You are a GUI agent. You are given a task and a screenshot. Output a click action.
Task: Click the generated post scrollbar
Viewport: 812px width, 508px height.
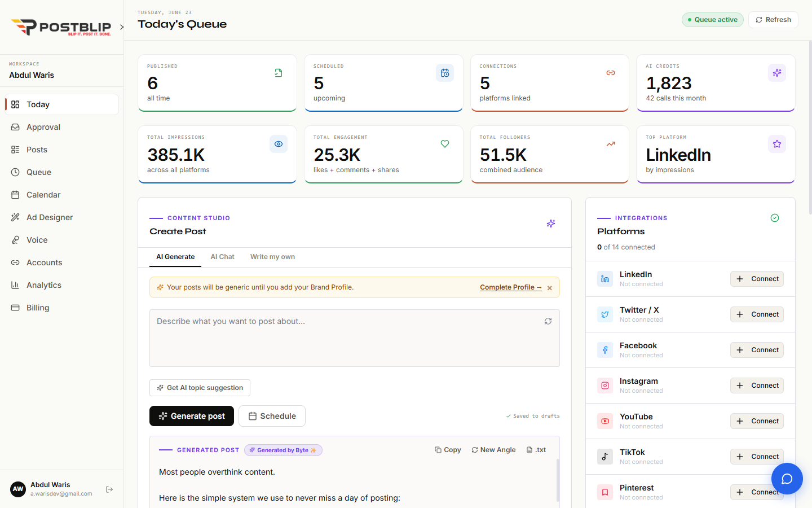click(558, 480)
